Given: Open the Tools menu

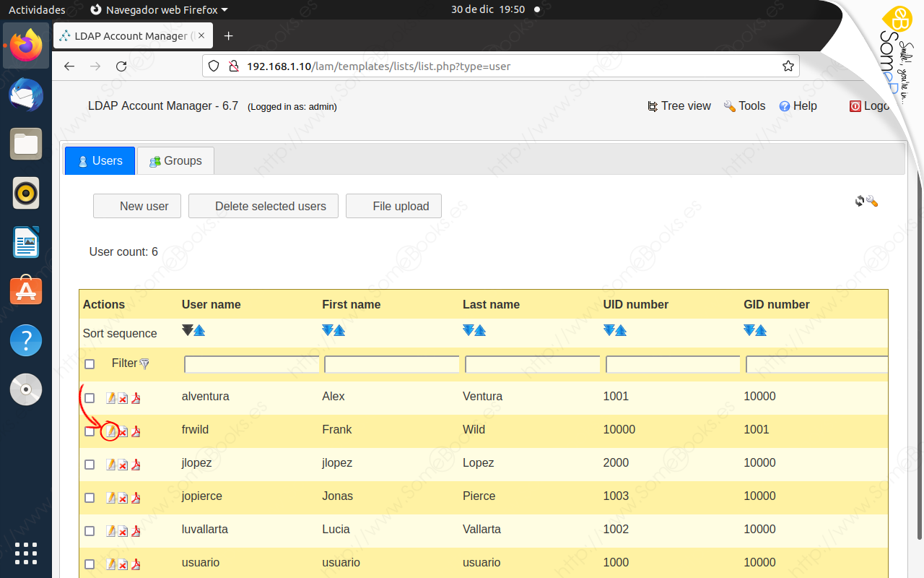Looking at the screenshot, I should (744, 105).
